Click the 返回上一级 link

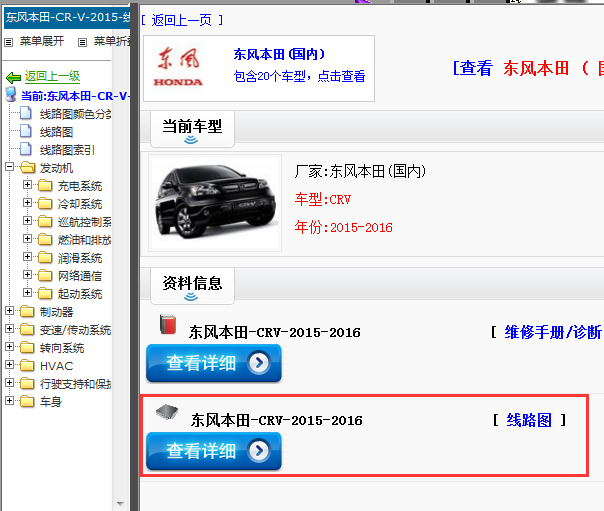tap(52, 76)
